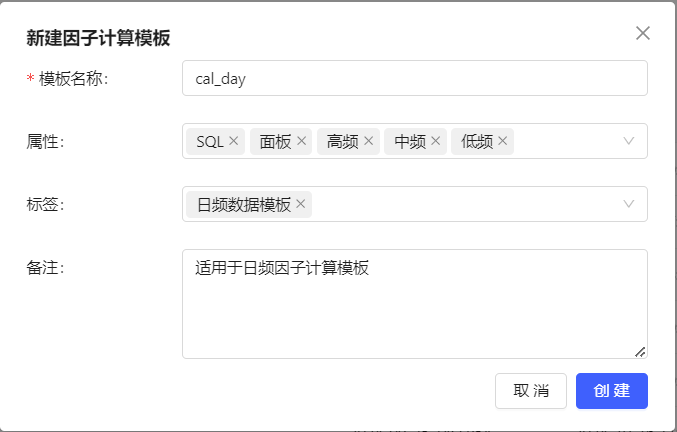Expand the 属性 dropdown arrow
The image size is (677, 432).
point(629,141)
